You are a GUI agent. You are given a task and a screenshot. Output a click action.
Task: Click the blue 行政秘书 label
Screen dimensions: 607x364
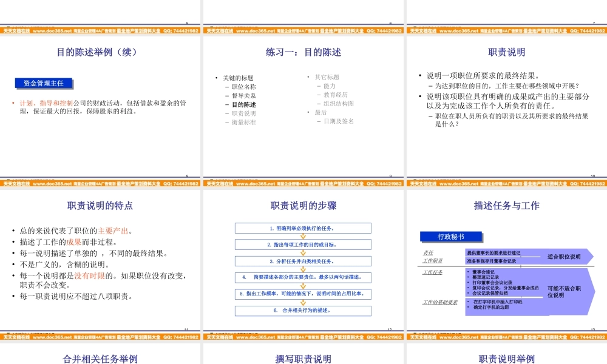tap(451, 237)
